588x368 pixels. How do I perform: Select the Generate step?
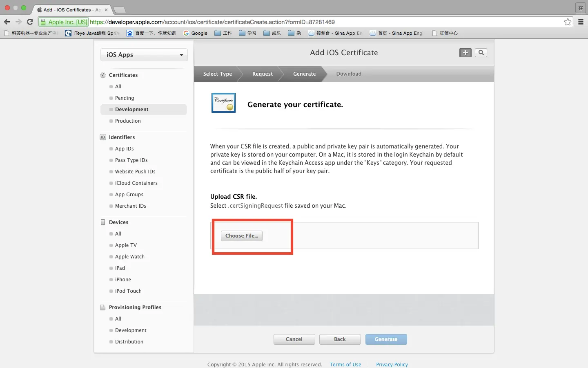coord(304,74)
